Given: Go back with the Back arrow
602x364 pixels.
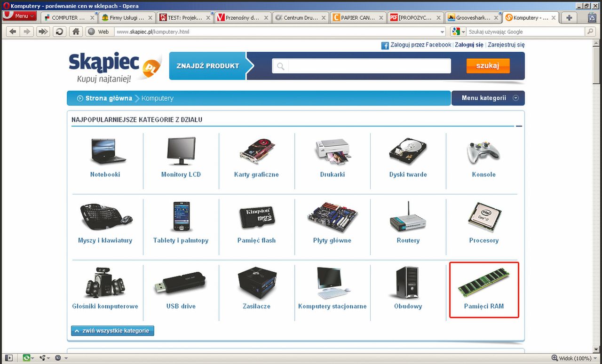Looking at the screenshot, I should pos(12,32).
